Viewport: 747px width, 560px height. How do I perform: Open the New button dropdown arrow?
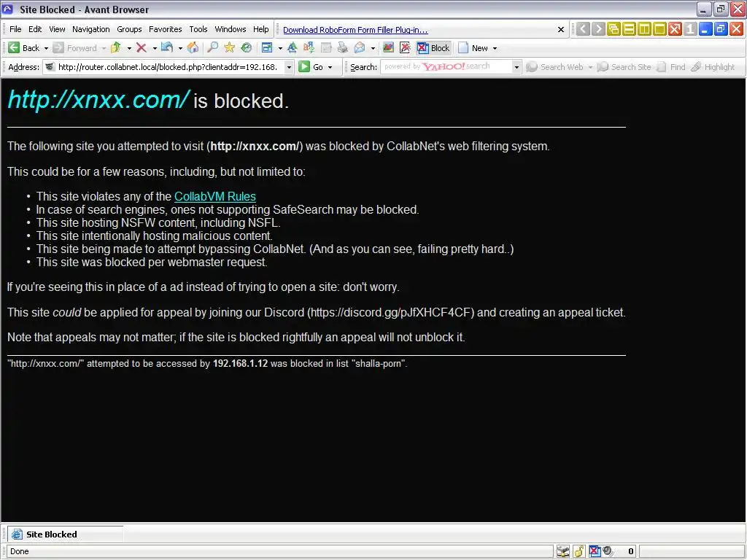click(x=495, y=49)
